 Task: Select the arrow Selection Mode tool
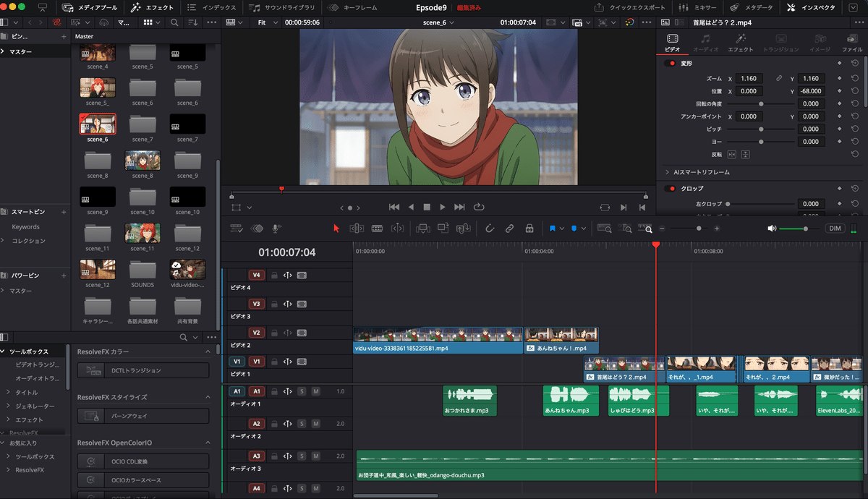pyautogui.click(x=336, y=229)
